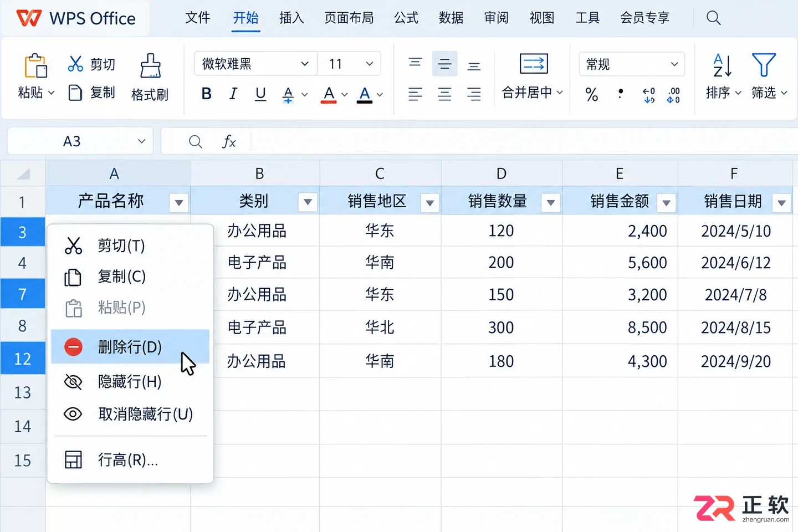Open the search magnifier in title bar
798x532 pixels.
(x=714, y=18)
